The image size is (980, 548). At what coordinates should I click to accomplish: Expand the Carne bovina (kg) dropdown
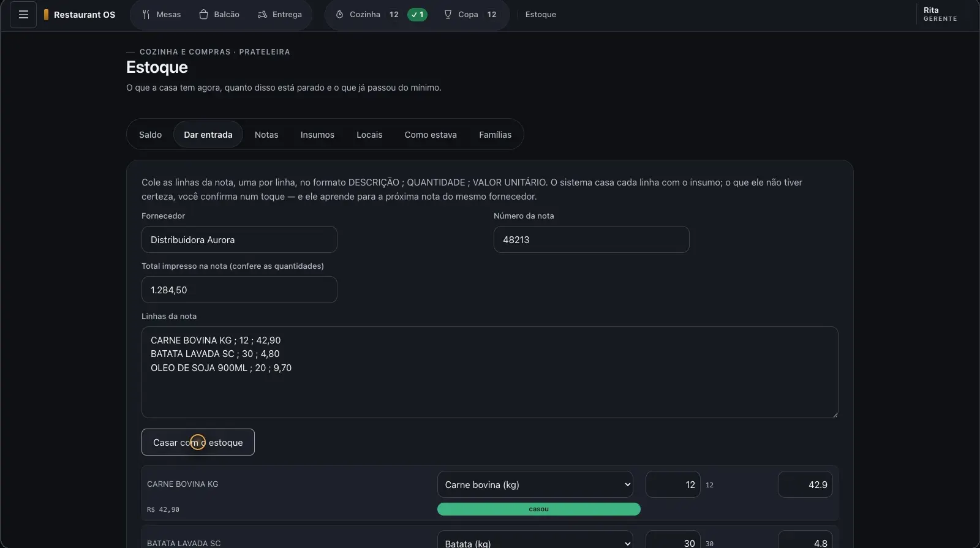[x=535, y=484]
